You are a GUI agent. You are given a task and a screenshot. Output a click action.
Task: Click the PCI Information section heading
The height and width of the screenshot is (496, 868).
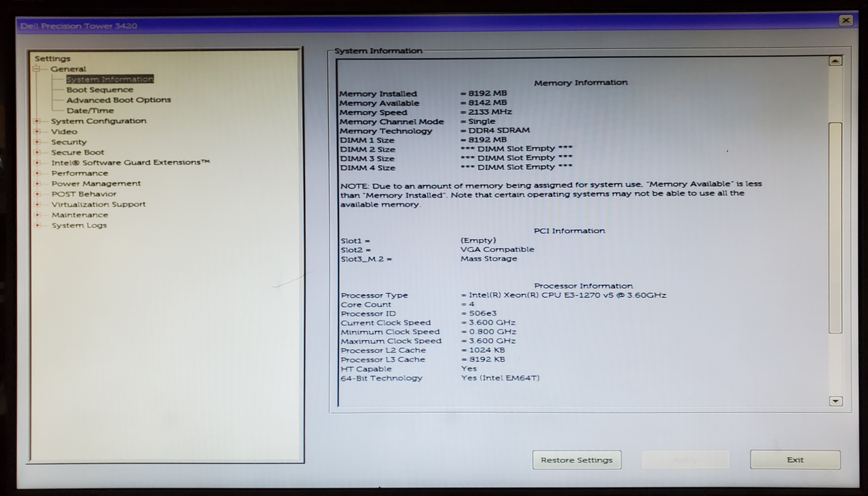click(569, 231)
